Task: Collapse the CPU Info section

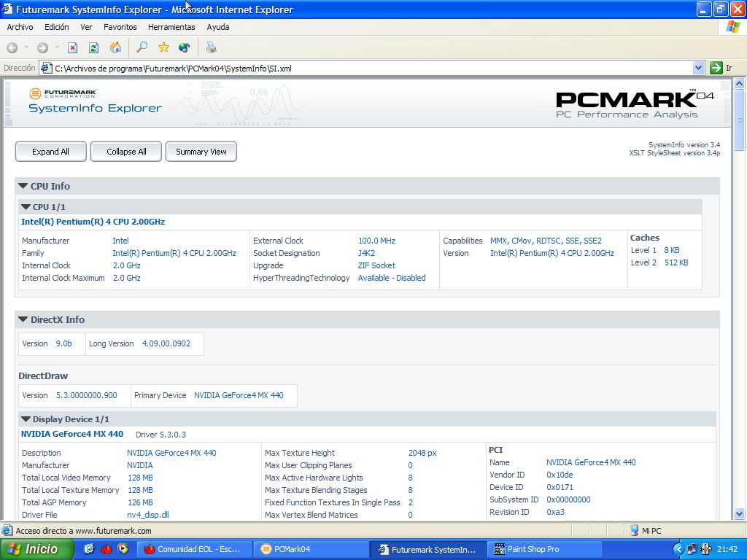Action: 23,186
